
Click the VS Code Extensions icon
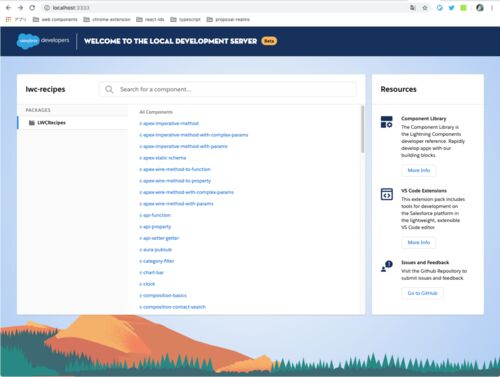point(387,194)
